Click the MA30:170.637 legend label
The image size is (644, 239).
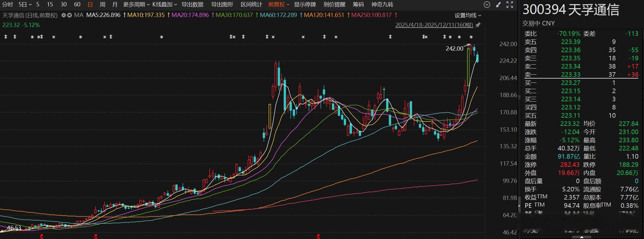234,15
